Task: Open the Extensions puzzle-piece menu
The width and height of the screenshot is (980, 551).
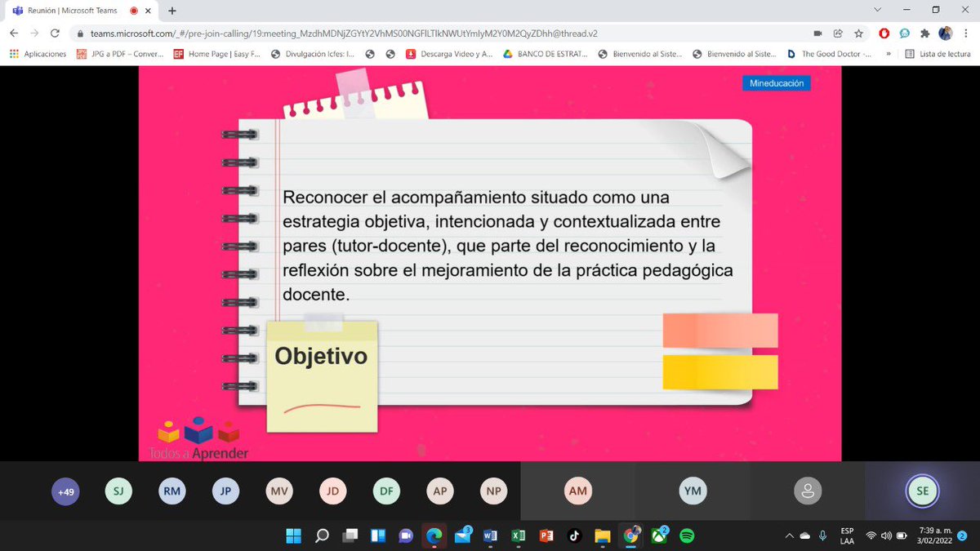Action: 925,33
